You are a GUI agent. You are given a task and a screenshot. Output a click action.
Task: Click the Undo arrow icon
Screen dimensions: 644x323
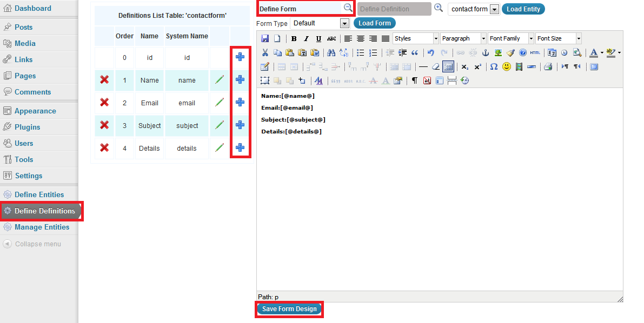[431, 52]
